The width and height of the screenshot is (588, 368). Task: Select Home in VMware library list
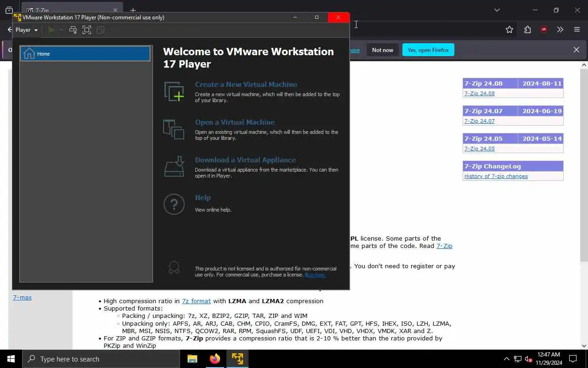(85, 54)
